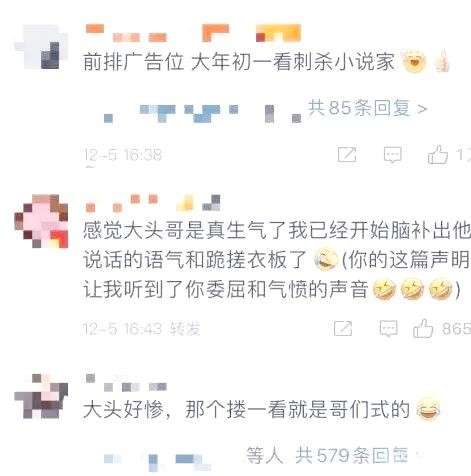Open reply bubble on the 12-5 16:38 comment
This screenshot has height=476, width=471.
tap(393, 155)
